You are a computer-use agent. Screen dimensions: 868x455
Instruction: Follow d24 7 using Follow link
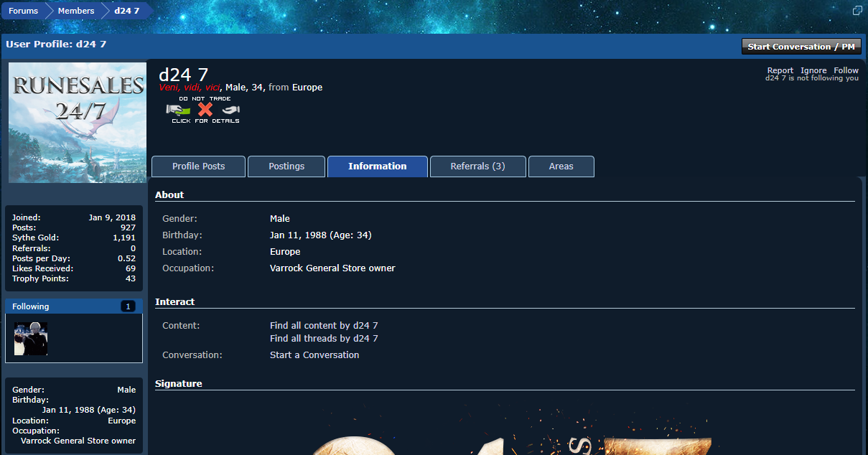pos(846,70)
